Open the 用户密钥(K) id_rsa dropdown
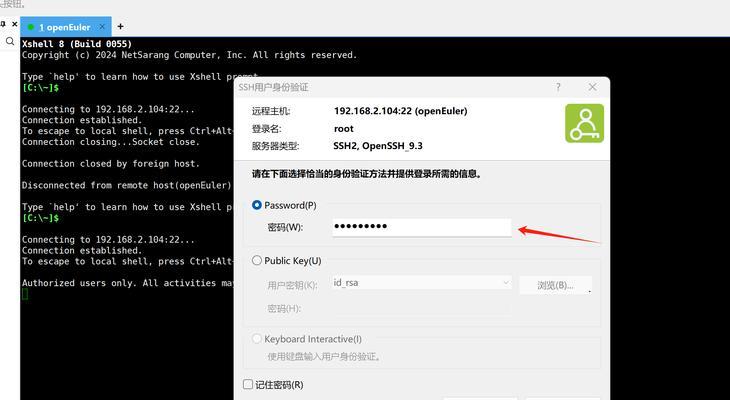730x400 pixels. pyautogui.click(x=422, y=283)
